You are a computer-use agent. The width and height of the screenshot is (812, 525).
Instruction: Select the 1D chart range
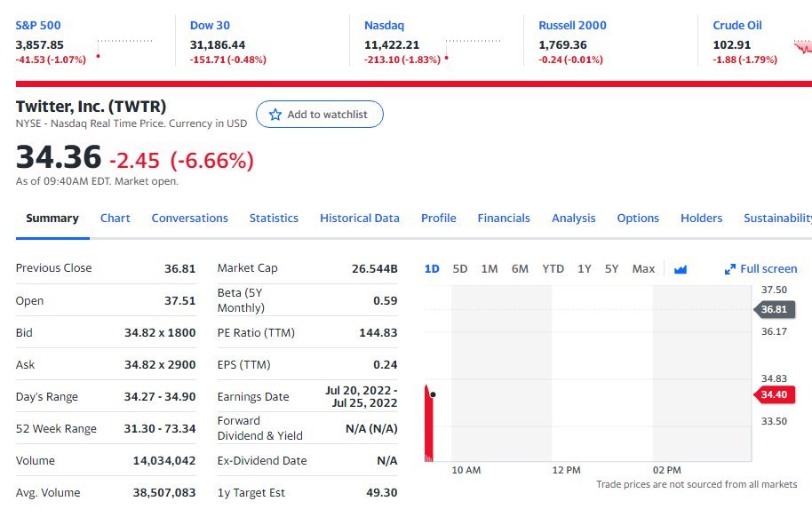[x=432, y=269]
